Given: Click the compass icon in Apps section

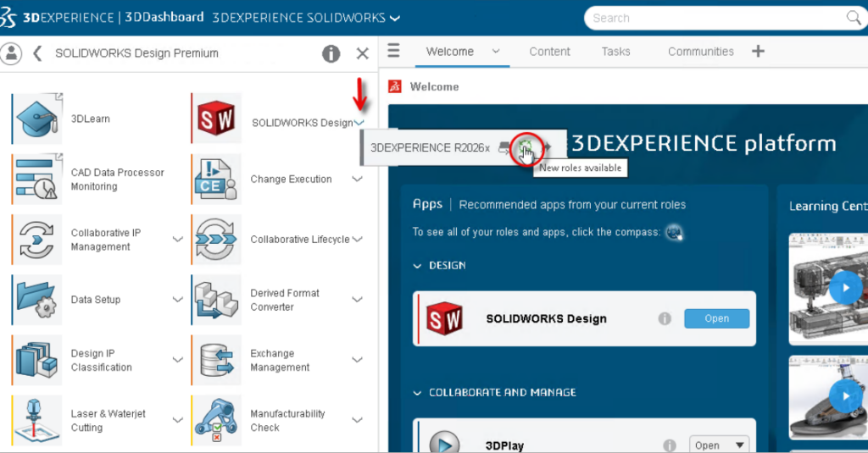Looking at the screenshot, I should point(674,232).
